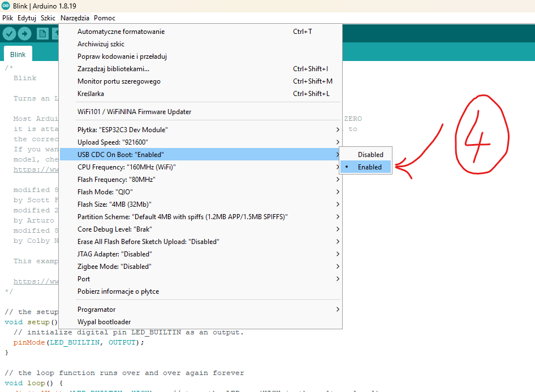Click the void loop() line in editor

tap(34, 383)
